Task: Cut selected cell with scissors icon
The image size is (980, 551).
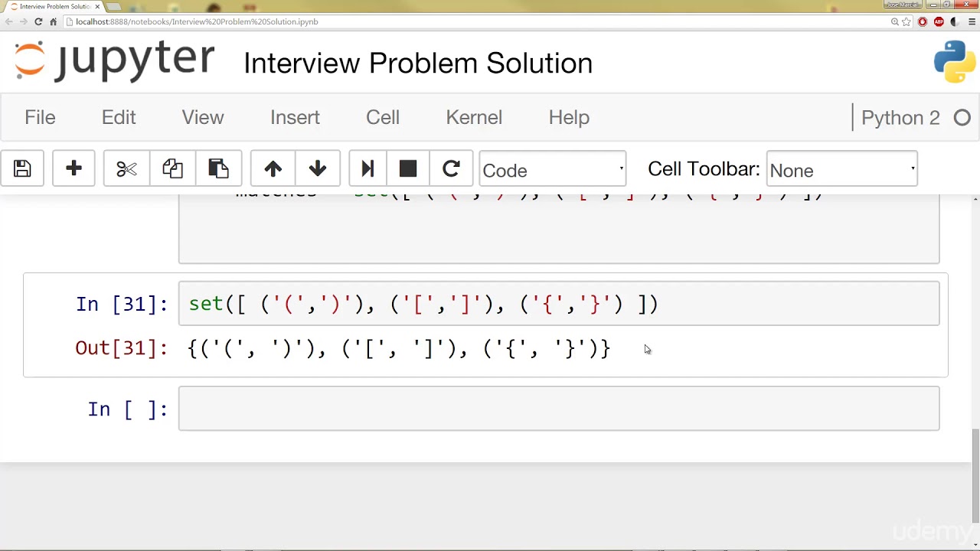Action: tap(126, 168)
